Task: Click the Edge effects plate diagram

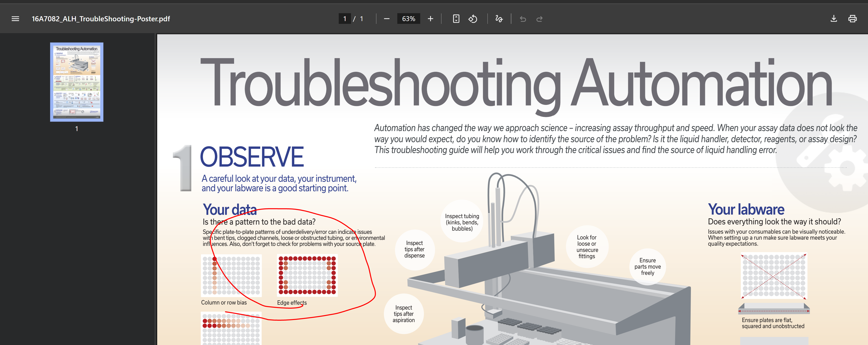Action: coord(307,275)
